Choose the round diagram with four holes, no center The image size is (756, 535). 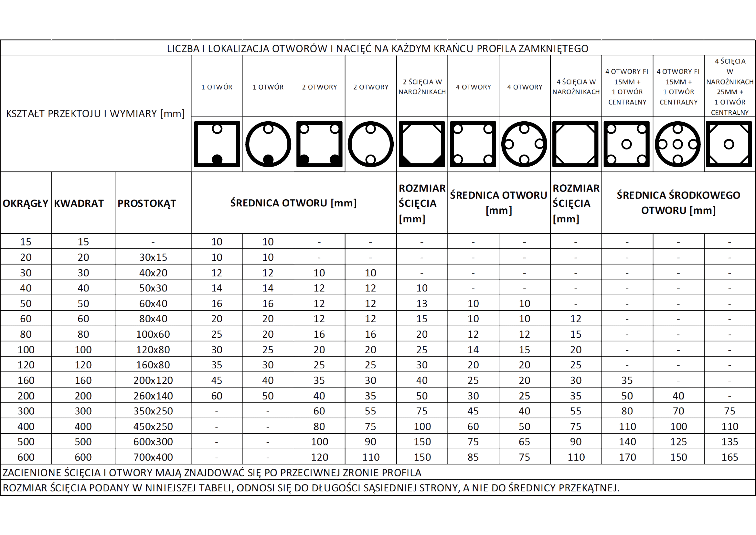point(524,144)
